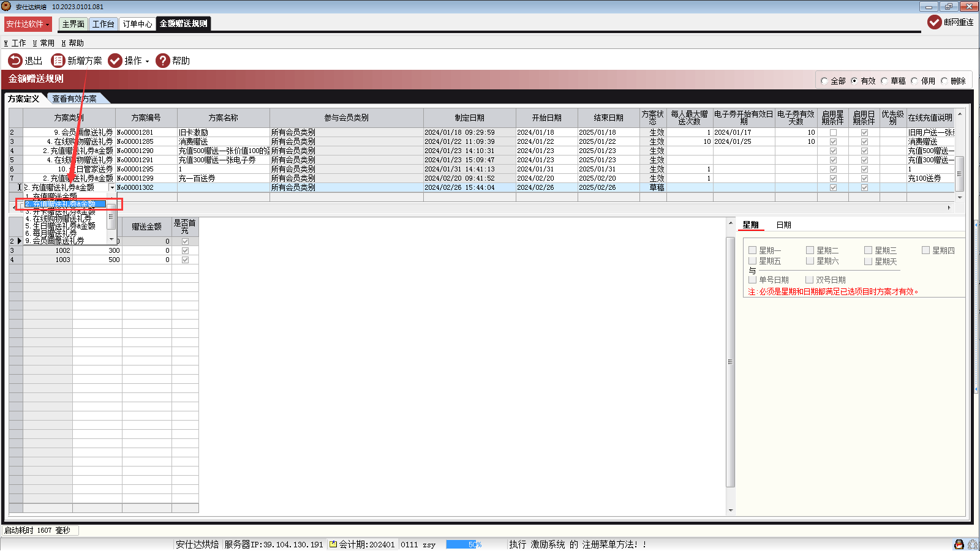Click the 新增方案 list icon
980x551 pixels.
pyautogui.click(x=58, y=61)
